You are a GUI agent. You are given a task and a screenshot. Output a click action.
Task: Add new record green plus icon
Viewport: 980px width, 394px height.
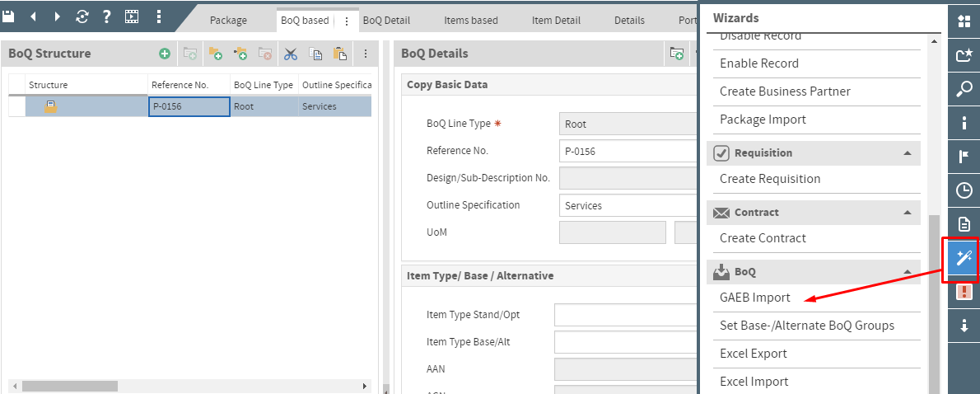[165, 54]
